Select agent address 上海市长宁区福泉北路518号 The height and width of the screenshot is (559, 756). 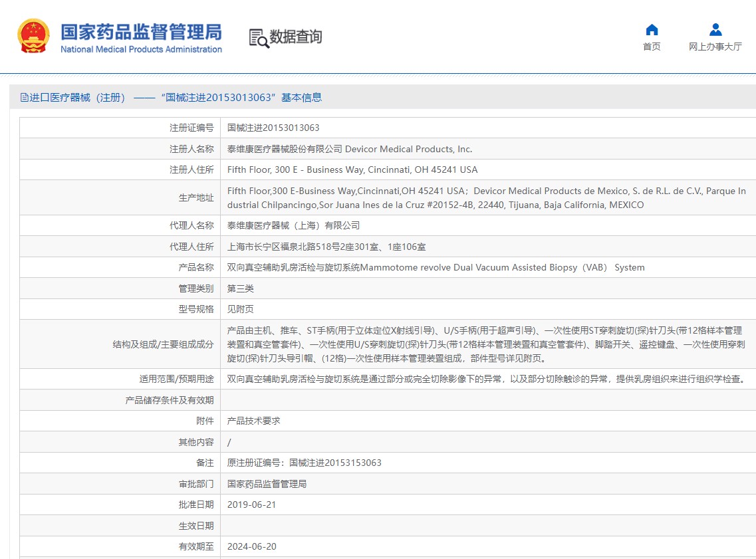click(326, 247)
